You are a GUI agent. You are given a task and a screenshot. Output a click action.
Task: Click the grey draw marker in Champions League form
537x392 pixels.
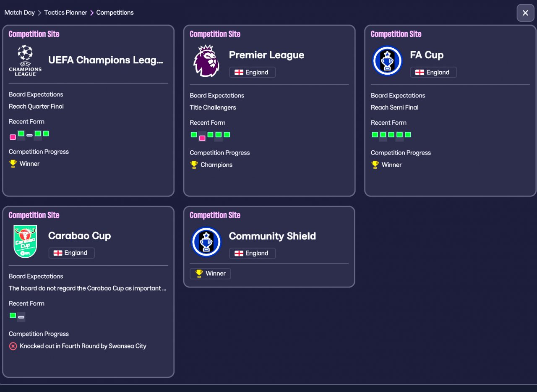click(29, 135)
